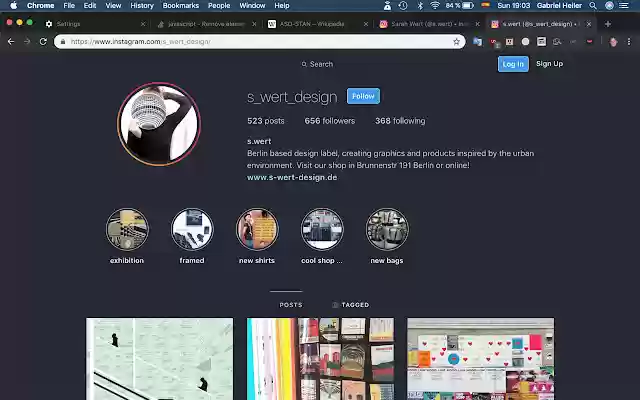Image resolution: width=640 pixels, height=400 pixels.
Task: Click the Wi-Fi status icon
Action: [435, 5]
